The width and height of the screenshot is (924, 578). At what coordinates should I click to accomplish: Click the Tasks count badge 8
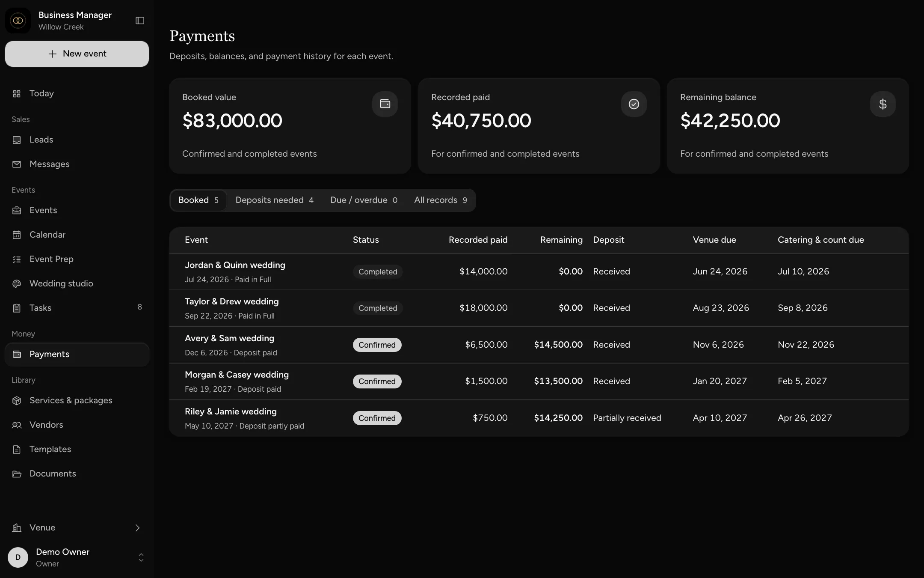coord(140,307)
